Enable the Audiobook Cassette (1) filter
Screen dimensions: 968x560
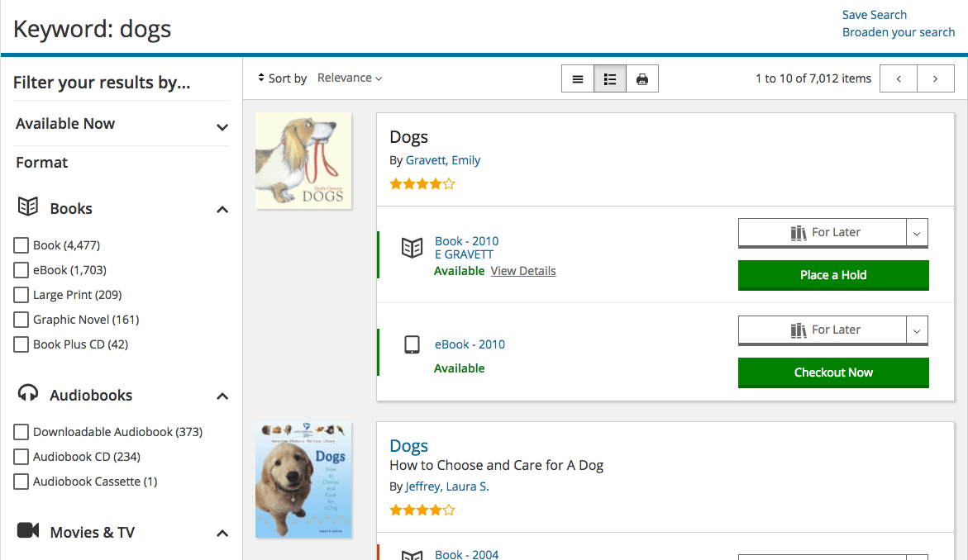(21, 481)
